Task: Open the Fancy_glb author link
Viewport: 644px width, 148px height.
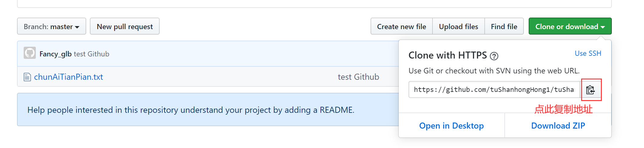Action: click(55, 54)
